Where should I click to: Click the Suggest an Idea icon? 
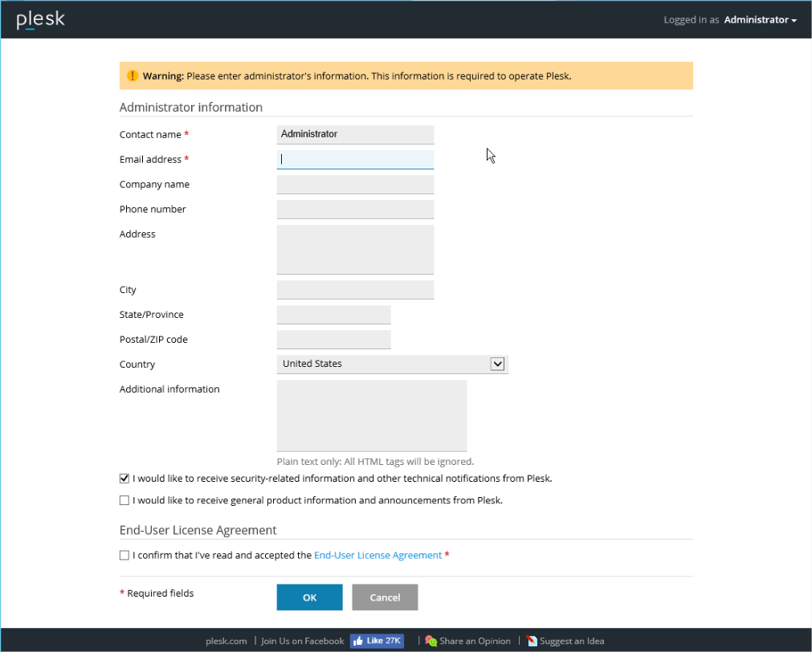tap(532, 641)
